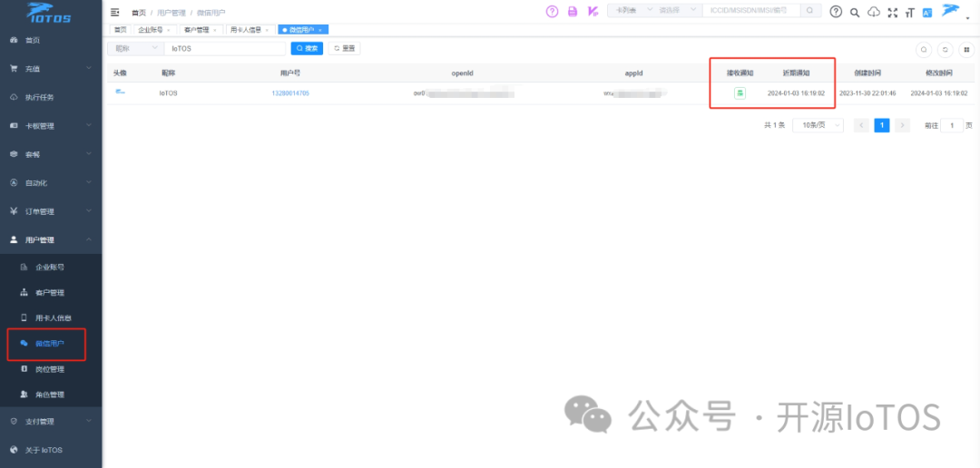Focus the 前往 page number input
980x468 pixels.
pyautogui.click(x=953, y=125)
